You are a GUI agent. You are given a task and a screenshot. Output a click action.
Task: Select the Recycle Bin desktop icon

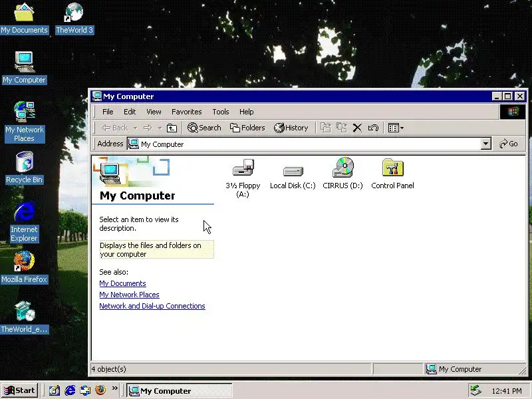pyautogui.click(x=24, y=168)
